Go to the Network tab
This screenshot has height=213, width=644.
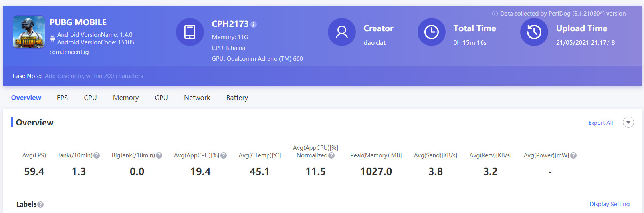(x=197, y=98)
